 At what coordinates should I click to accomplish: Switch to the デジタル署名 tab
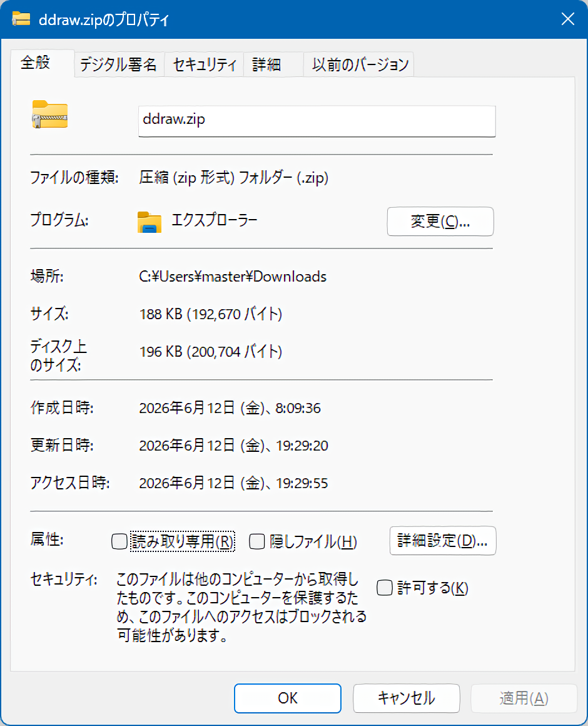coord(118,64)
